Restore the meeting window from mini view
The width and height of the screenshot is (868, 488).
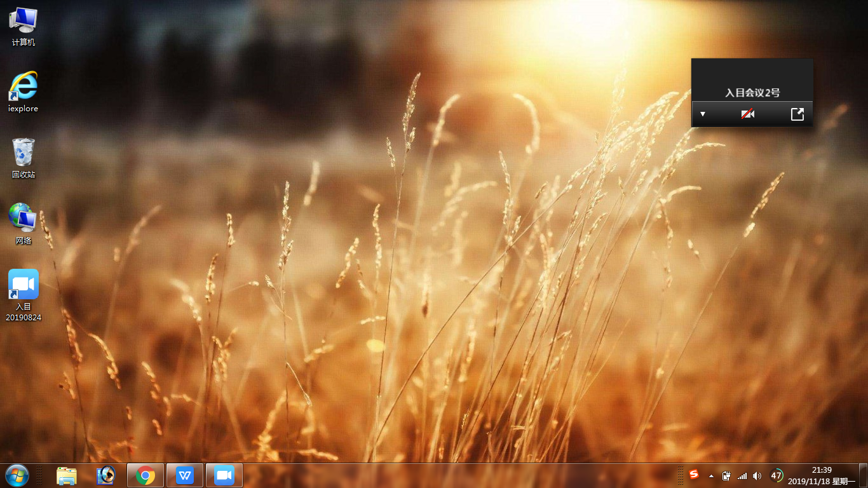797,114
